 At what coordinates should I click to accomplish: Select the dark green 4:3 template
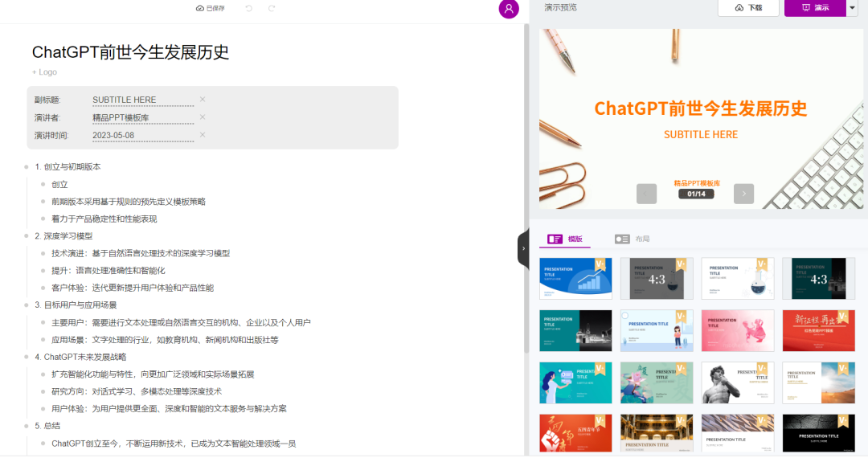[x=819, y=278]
